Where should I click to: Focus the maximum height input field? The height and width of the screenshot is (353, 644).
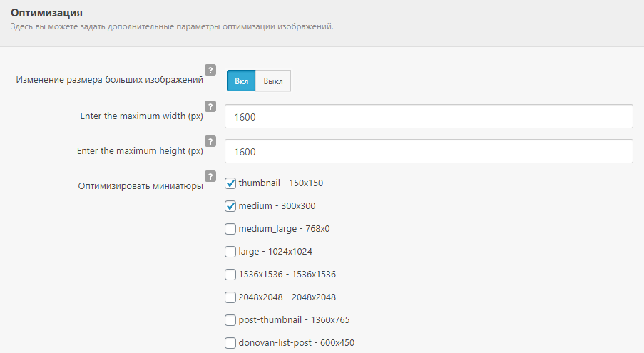(429, 151)
